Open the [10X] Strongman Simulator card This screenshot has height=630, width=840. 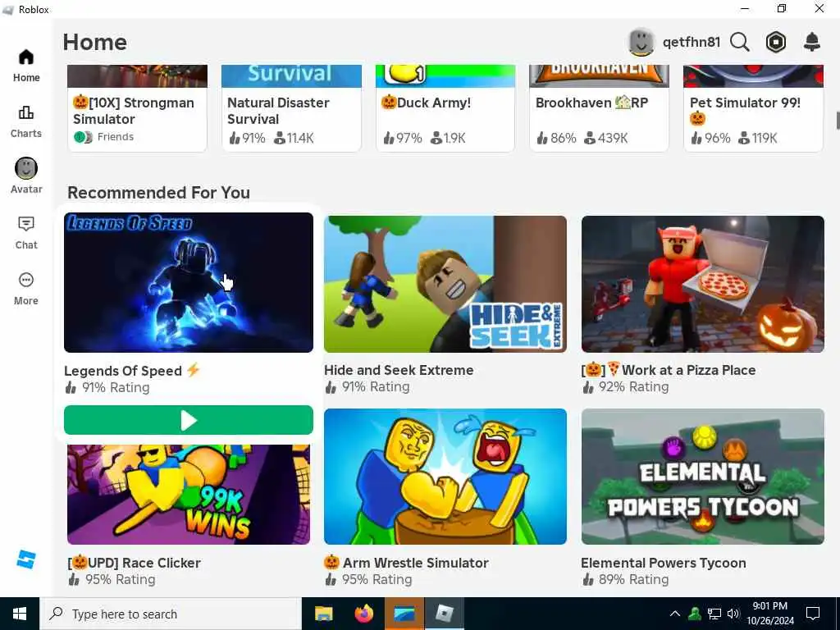pyautogui.click(x=137, y=108)
